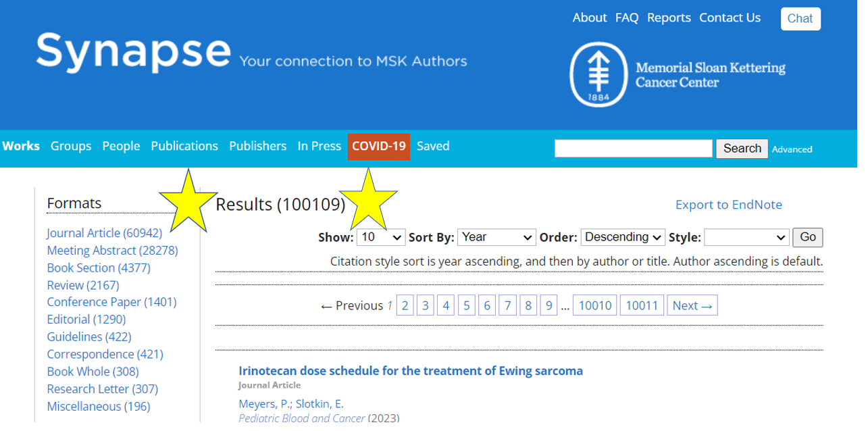Screen dimensions: 868x431
Task: Go to the Saved tab
Action: (x=433, y=146)
